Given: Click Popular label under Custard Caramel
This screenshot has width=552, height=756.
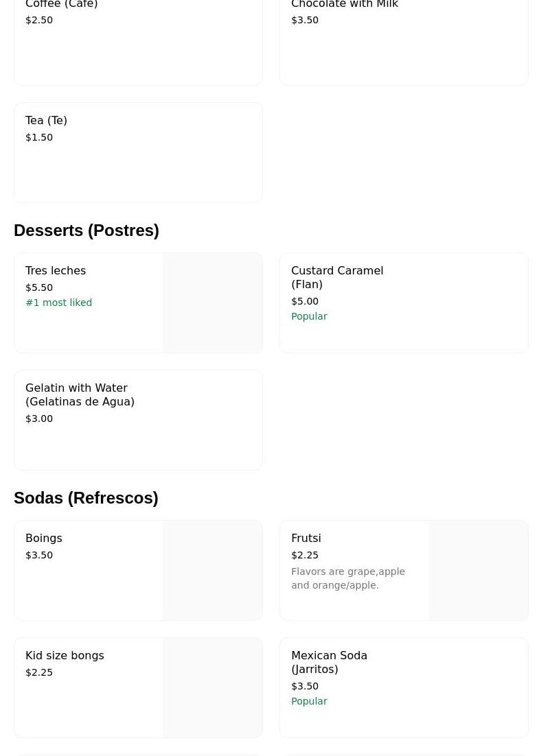Looking at the screenshot, I should tap(309, 316).
